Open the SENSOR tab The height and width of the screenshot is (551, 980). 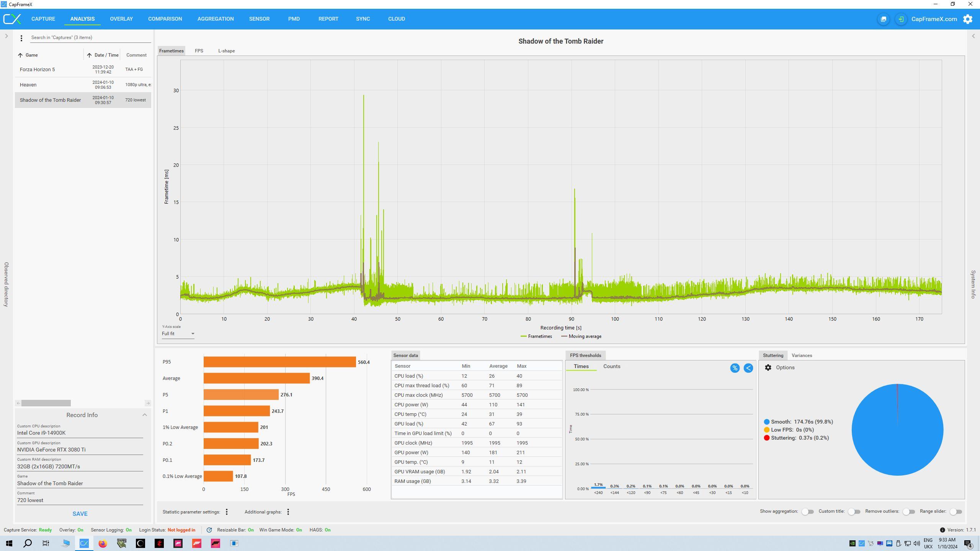tap(259, 19)
